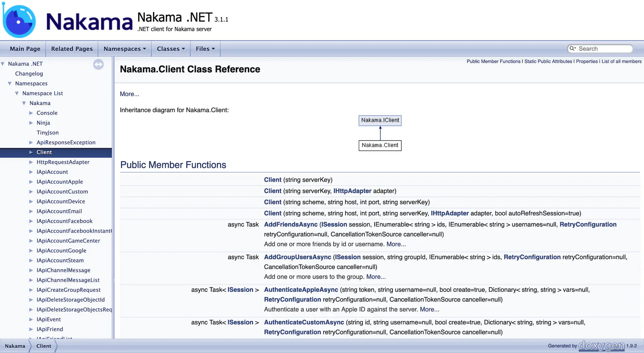
Task: Jump to Public Member Functions section
Action: (493, 61)
